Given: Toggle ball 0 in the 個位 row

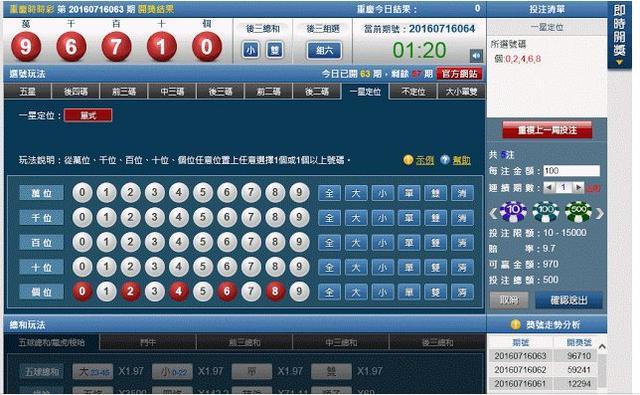Looking at the screenshot, I should pos(82,292).
